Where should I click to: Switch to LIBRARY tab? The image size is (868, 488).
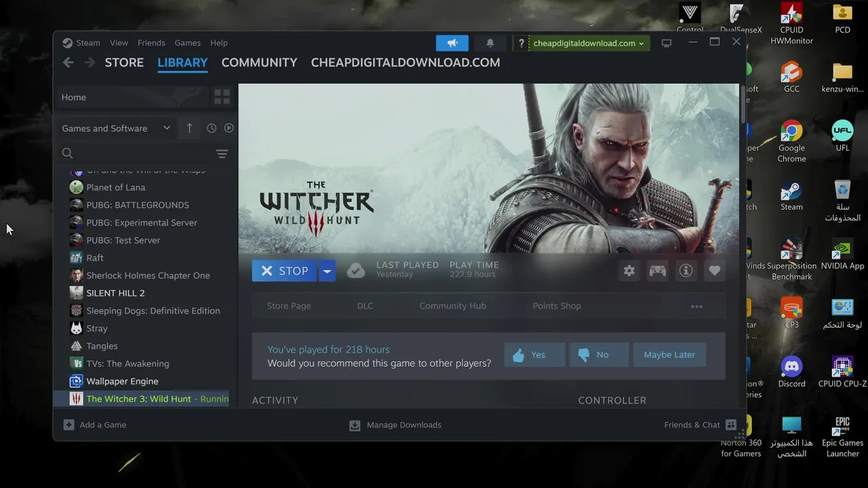pyautogui.click(x=182, y=62)
